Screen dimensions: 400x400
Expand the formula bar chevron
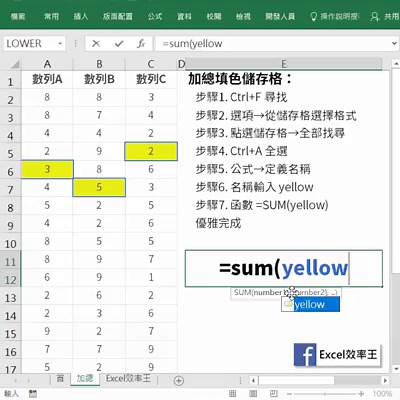tap(394, 43)
